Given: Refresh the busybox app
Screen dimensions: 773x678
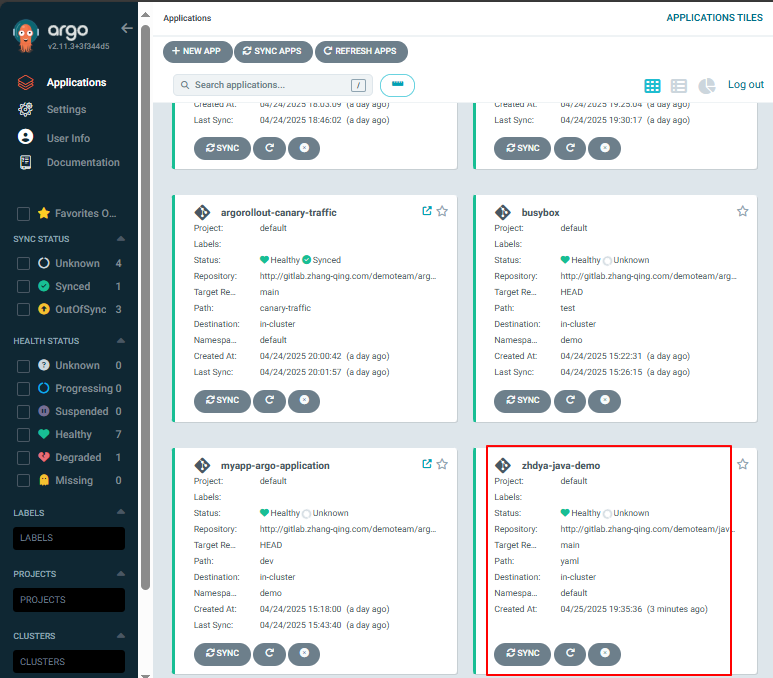Looking at the screenshot, I should click(x=570, y=400).
